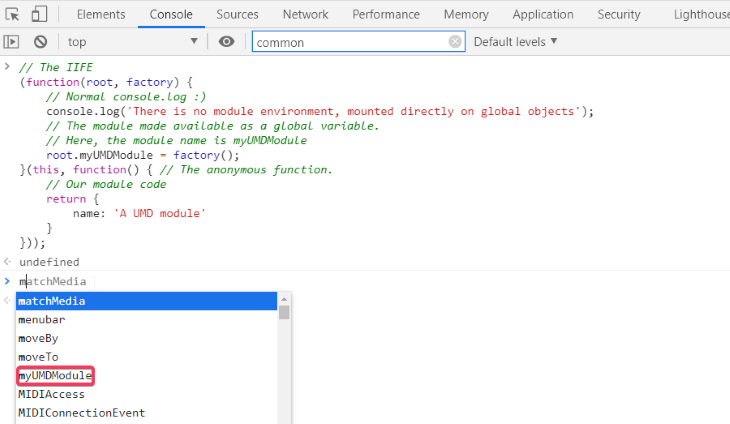Toggle the device toolbar icon
Viewport: 730px width, 424px height.
pos(39,14)
